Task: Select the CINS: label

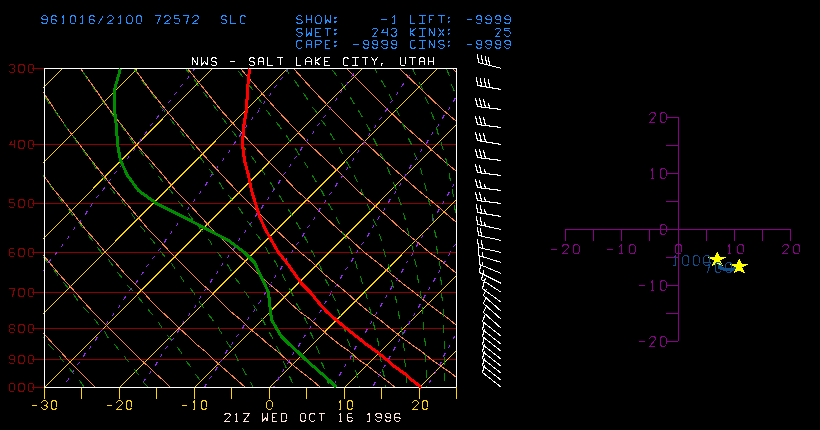Action: point(430,44)
